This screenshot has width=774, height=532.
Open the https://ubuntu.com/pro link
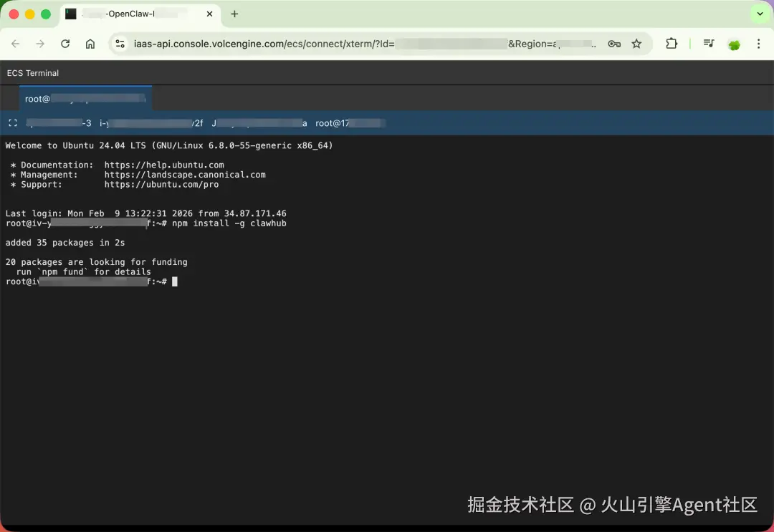[161, 185]
